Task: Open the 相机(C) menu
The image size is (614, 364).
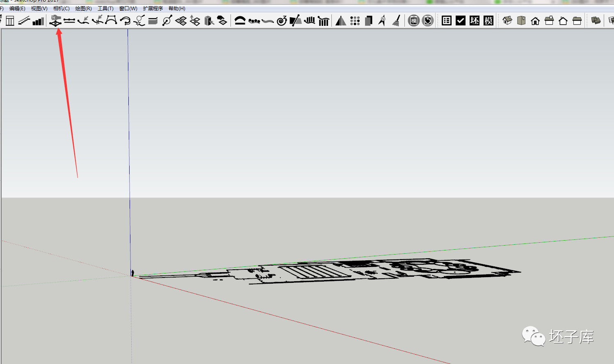Action: click(x=62, y=9)
